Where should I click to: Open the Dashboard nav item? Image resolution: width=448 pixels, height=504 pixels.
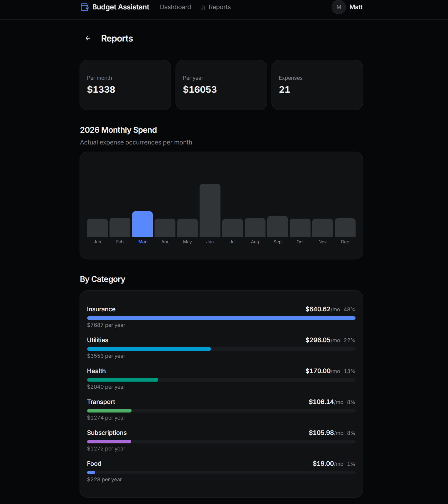pos(175,7)
